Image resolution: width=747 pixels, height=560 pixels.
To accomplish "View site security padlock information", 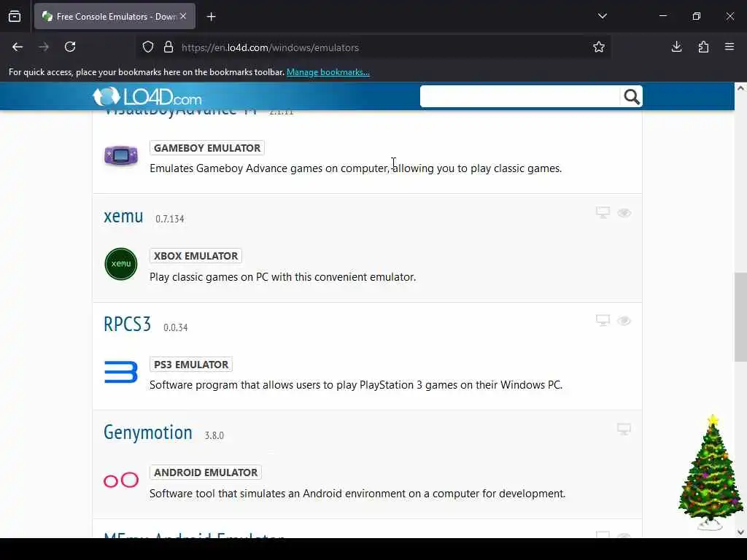I will tap(169, 47).
